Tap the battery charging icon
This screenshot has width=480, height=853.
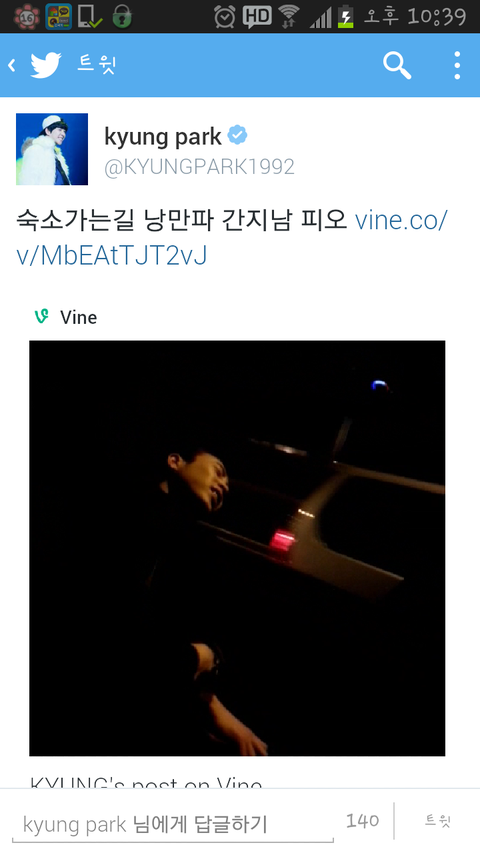tap(345, 16)
